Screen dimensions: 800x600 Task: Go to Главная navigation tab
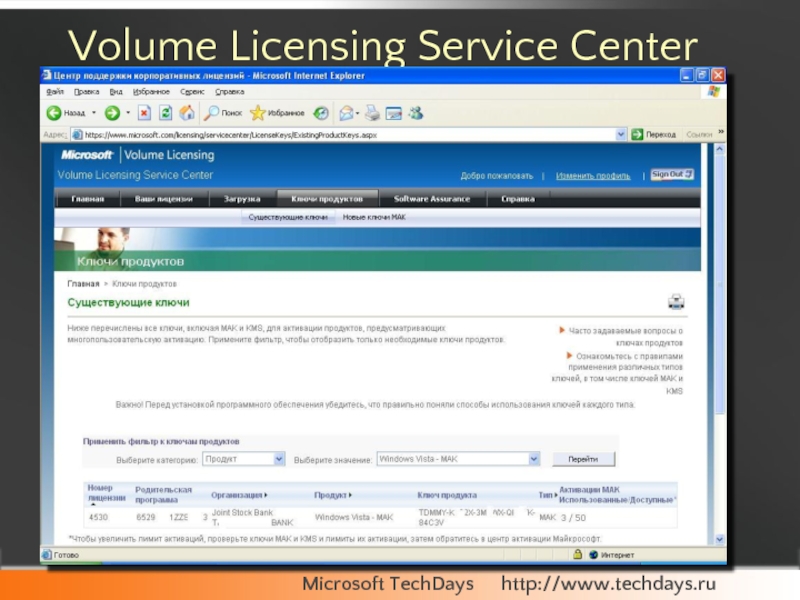click(x=88, y=199)
